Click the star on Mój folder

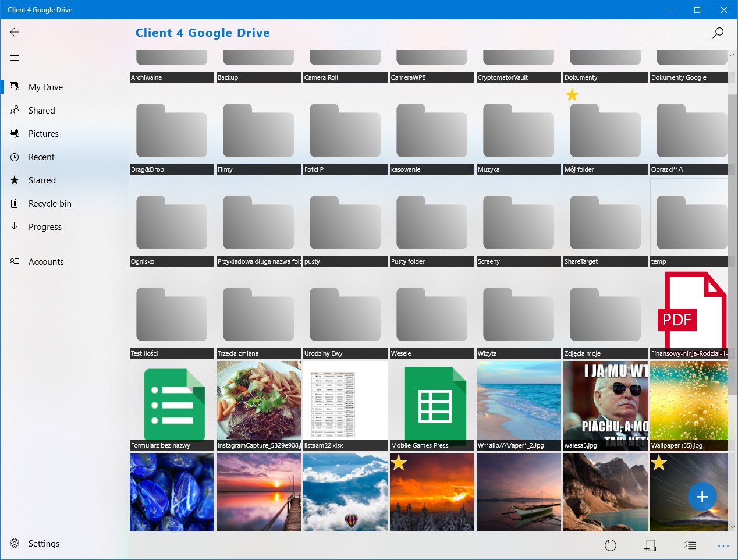(572, 95)
